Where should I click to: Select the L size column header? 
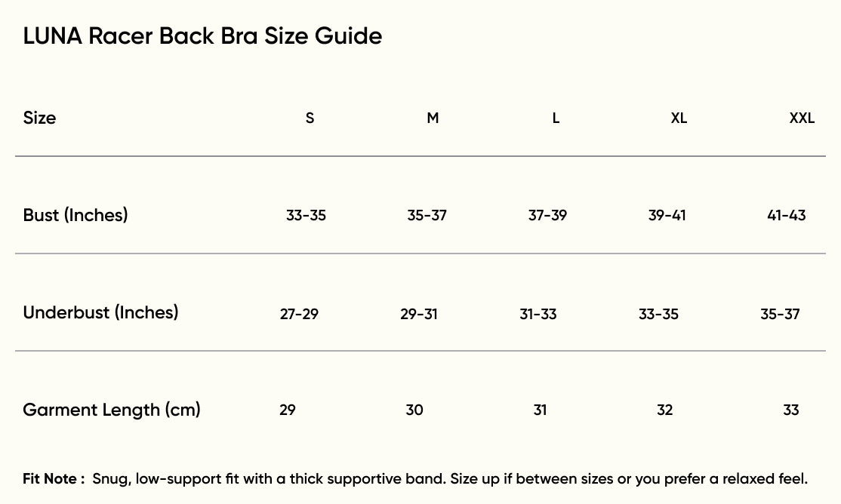click(x=556, y=118)
